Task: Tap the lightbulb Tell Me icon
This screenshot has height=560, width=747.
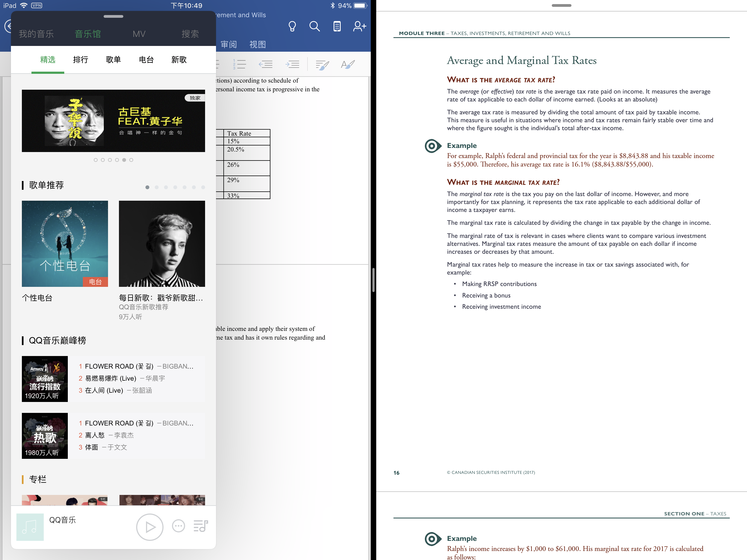Action: [292, 26]
